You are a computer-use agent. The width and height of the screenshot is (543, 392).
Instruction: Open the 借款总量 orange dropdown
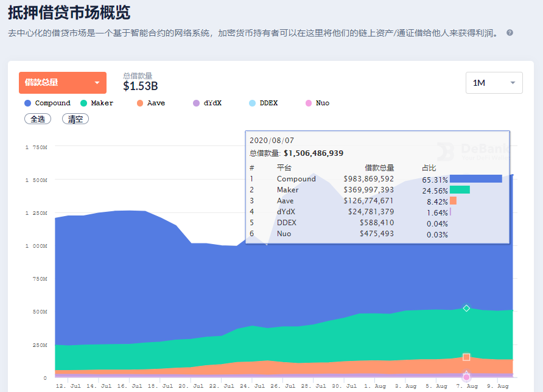(63, 83)
